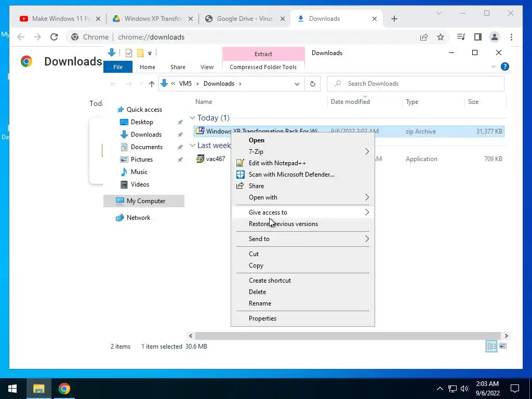Choose Cut from the context menu
The image size is (532, 399).
pyautogui.click(x=302, y=254)
